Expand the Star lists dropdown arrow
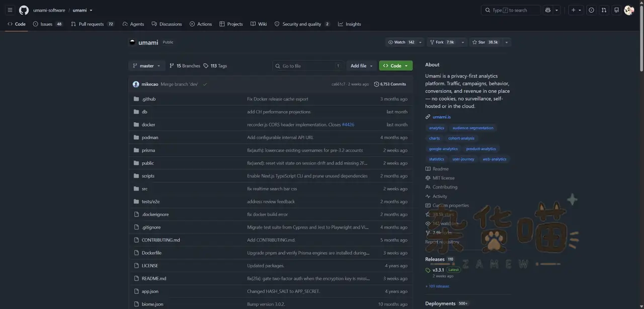This screenshot has width=644, height=309. (x=506, y=42)
